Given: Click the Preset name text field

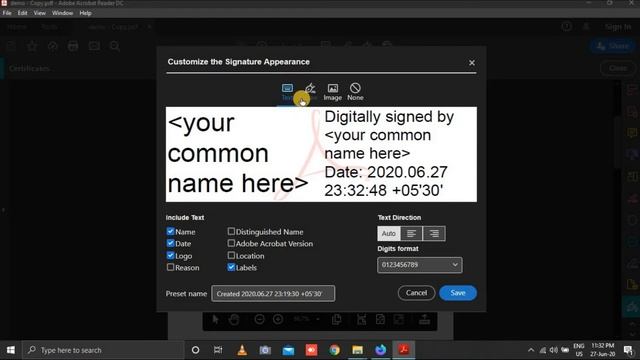Looking at the screenshot, I should (273, 293).
